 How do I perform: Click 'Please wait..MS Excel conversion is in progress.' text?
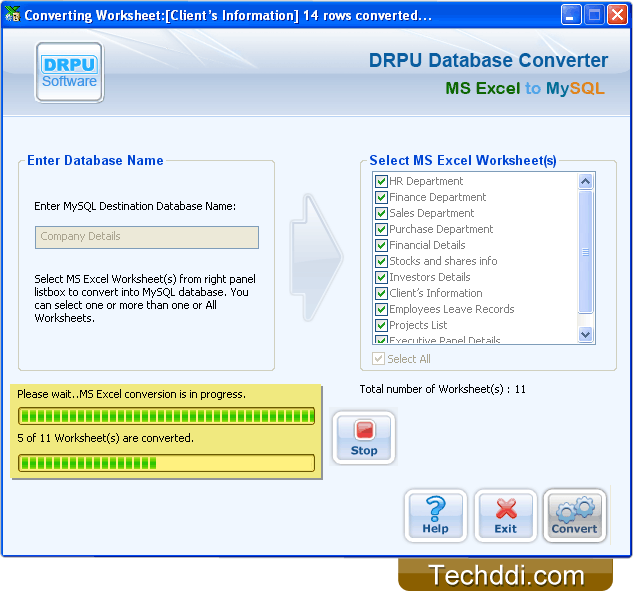click(131, 394)
